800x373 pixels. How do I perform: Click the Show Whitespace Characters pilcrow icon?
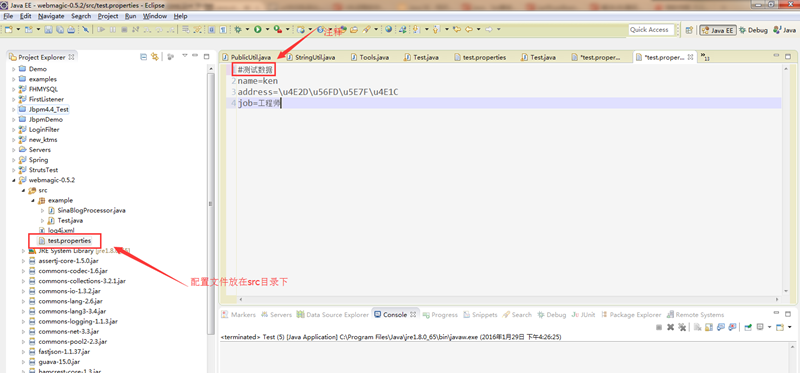pyautogui.click(x=223, y=30)
